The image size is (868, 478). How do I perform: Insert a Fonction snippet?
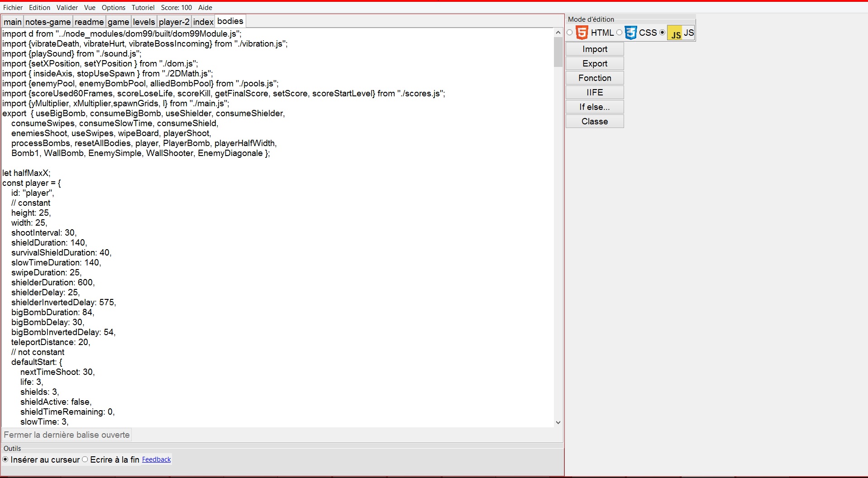point(595,78)
